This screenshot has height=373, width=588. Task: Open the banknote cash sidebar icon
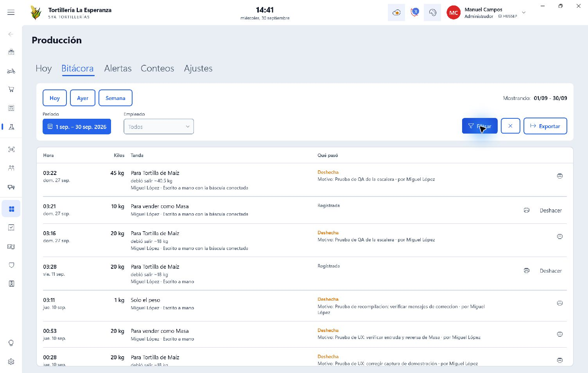(x=11, y=246)
